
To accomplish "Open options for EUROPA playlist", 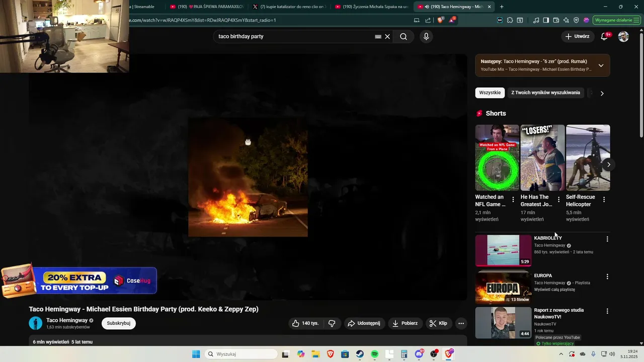I will click(607, 277).
